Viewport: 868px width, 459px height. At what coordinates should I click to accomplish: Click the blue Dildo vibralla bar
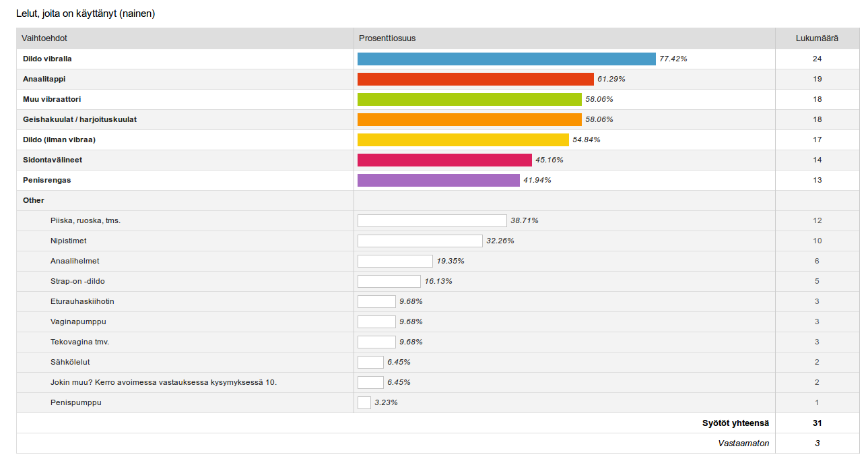506,59
